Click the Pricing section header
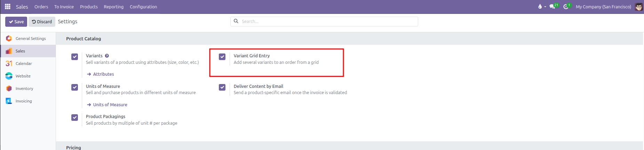The image size is (644, 150). (73, 148)
